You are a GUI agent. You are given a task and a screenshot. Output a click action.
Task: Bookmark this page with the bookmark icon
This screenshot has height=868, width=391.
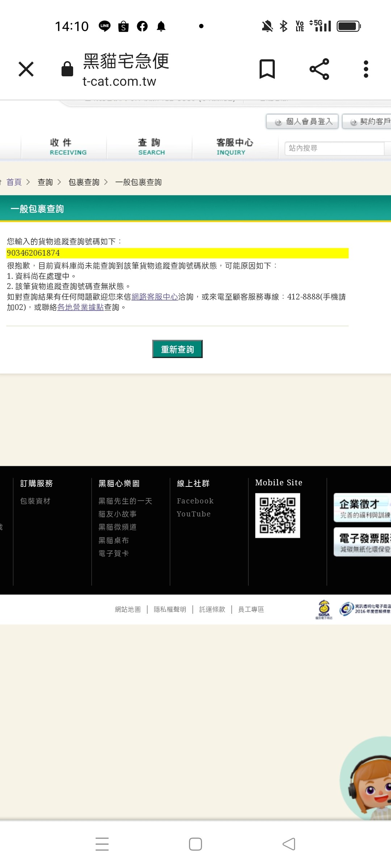pyautogui.click(x=267, y=69)
